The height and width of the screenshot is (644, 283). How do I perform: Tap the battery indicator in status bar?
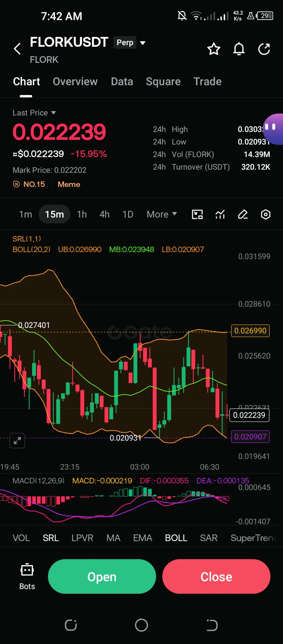pos(265,16)
